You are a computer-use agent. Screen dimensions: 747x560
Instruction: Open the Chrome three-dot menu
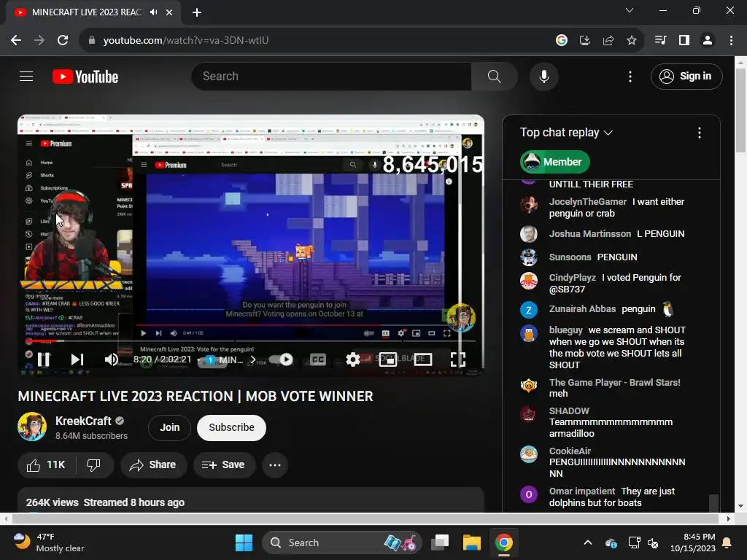(x=731, y=41)
